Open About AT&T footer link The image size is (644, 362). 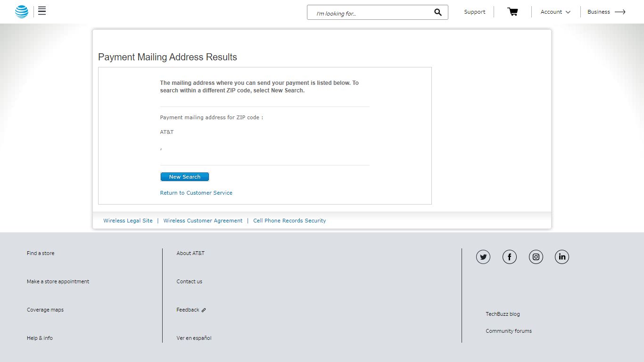190,253
